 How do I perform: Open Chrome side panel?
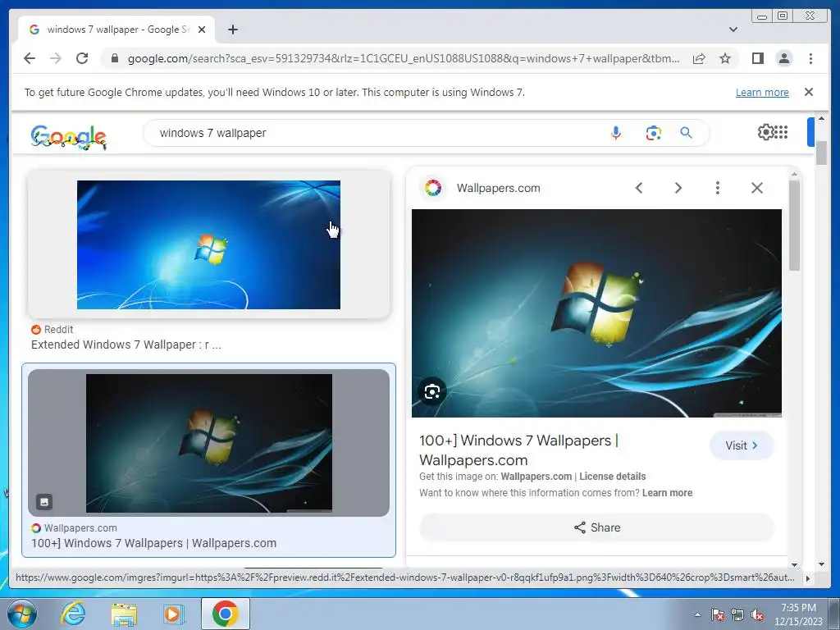(x=757, y=58)
